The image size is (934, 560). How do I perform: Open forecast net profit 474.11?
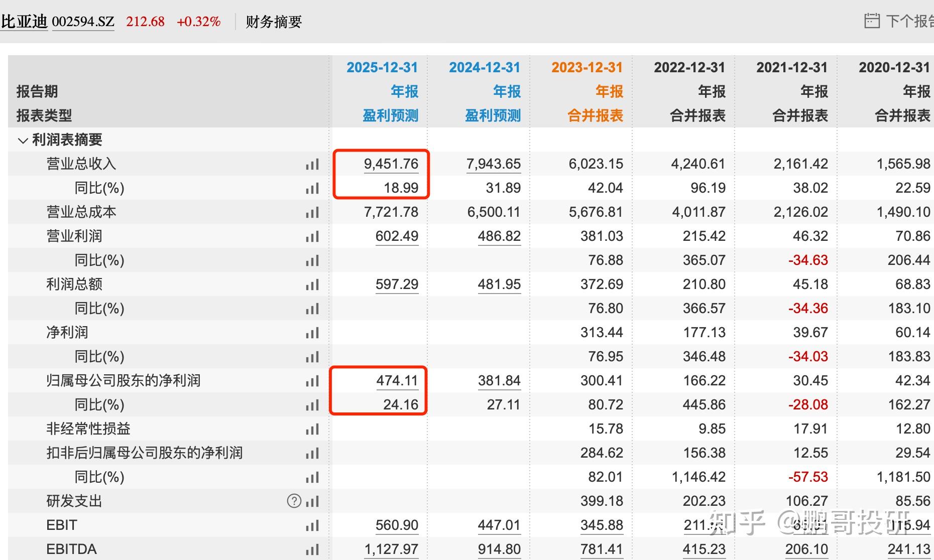[397, 381]
